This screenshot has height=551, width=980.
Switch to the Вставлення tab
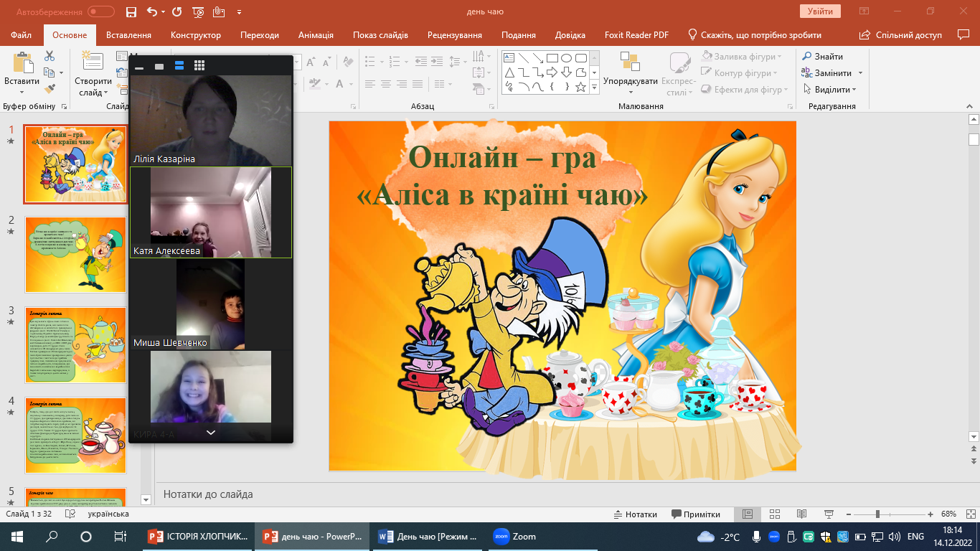(128, 35)
